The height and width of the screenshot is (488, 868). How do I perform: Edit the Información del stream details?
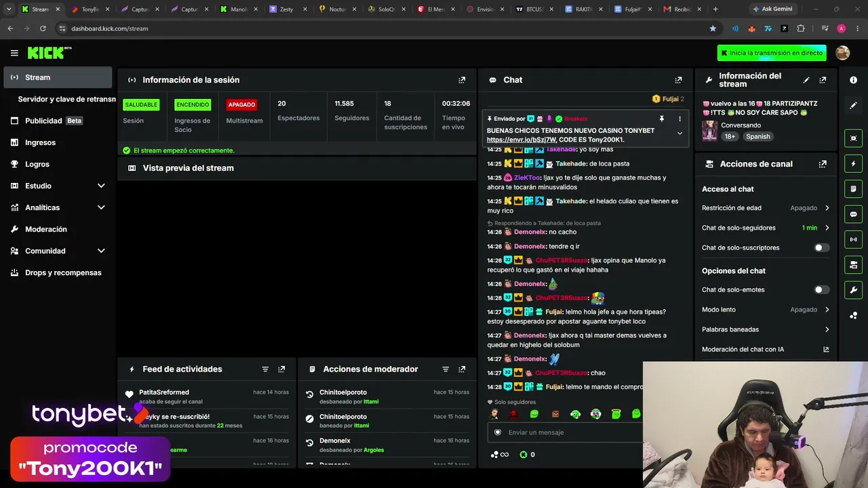[x=806, y=80]
